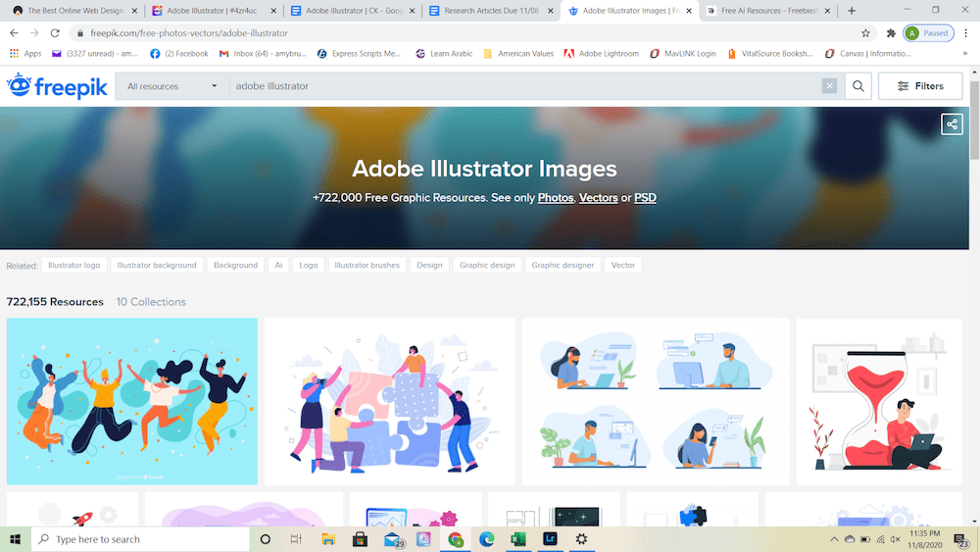
Task: Show hidden system tray icons
Action: [834, 539]
